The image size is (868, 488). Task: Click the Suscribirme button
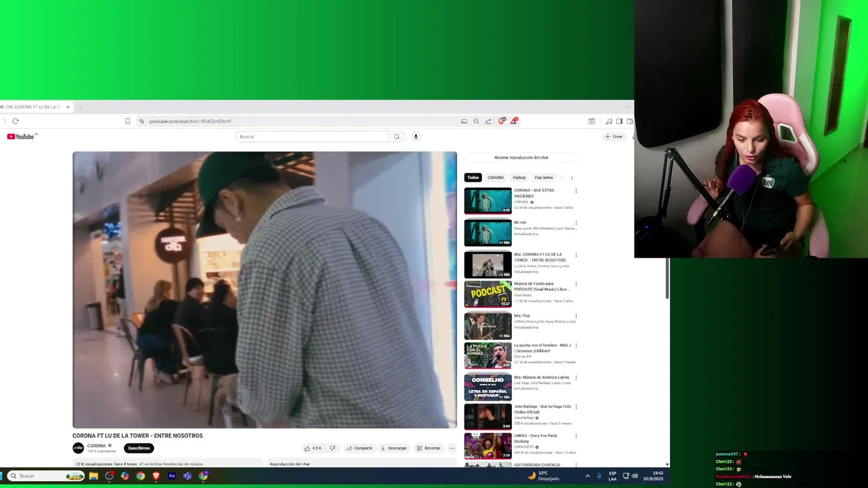coord(139,448)
